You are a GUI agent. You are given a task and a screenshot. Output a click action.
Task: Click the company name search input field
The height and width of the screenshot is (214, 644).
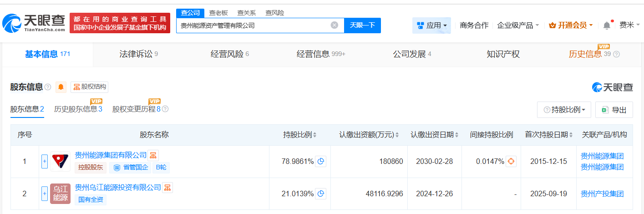click(x=253, y=25)
